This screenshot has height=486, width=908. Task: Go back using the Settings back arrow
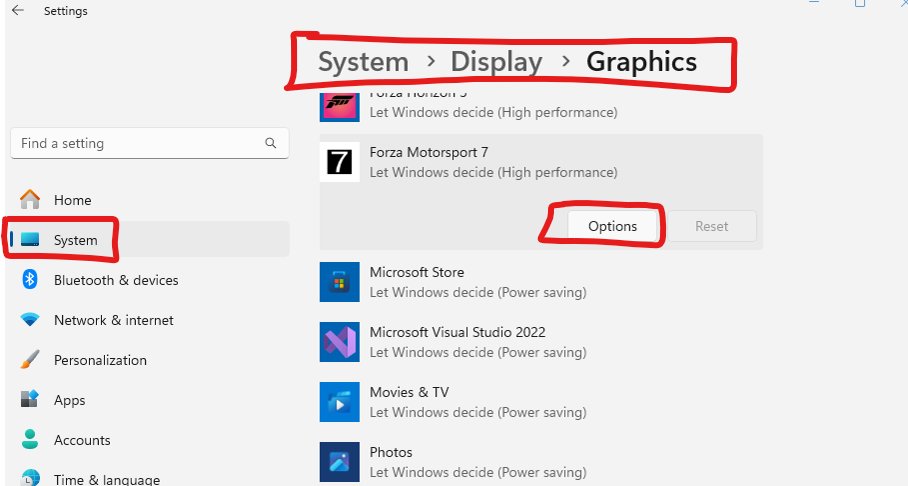pyautogui.click(x=17, y=10)
